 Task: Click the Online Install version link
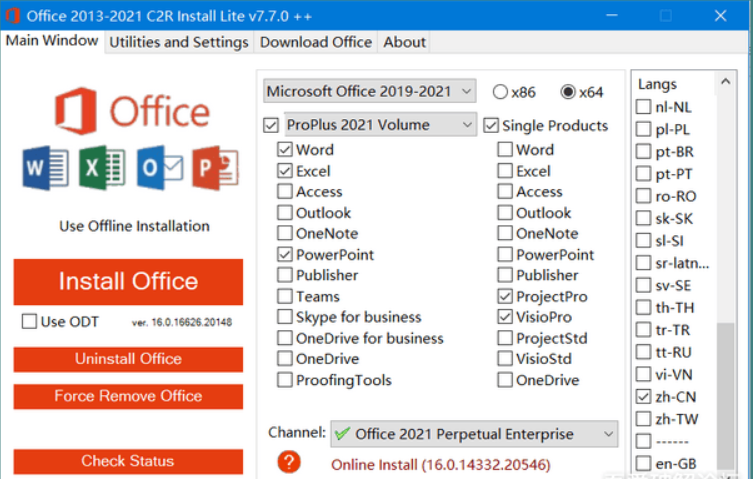440,465
